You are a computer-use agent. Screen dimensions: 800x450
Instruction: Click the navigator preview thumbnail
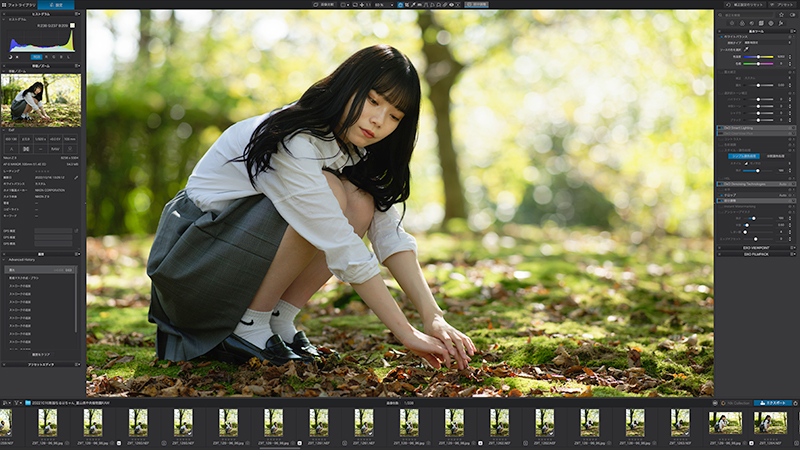pyautogui.click(x=41, y=101)
